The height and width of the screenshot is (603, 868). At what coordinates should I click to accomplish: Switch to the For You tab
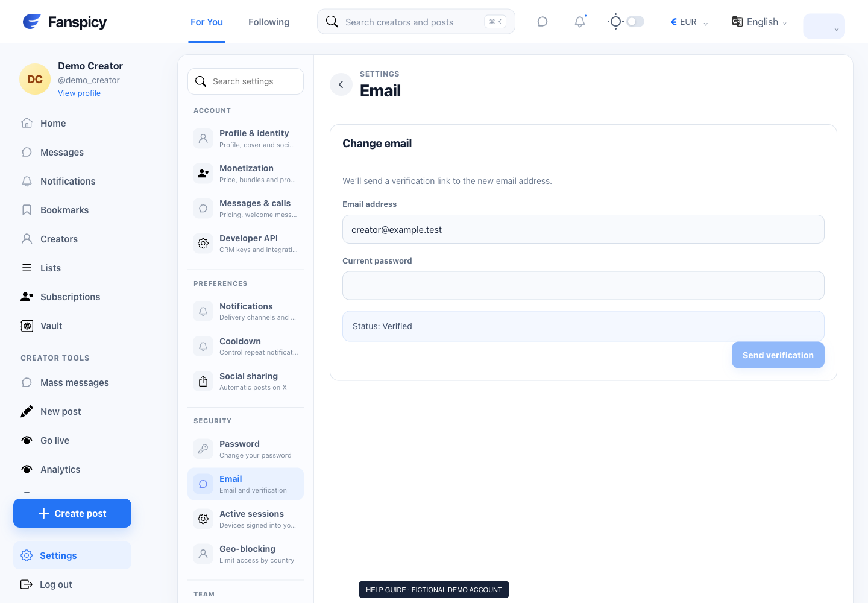pyautogui.click(x=207, y=22)
